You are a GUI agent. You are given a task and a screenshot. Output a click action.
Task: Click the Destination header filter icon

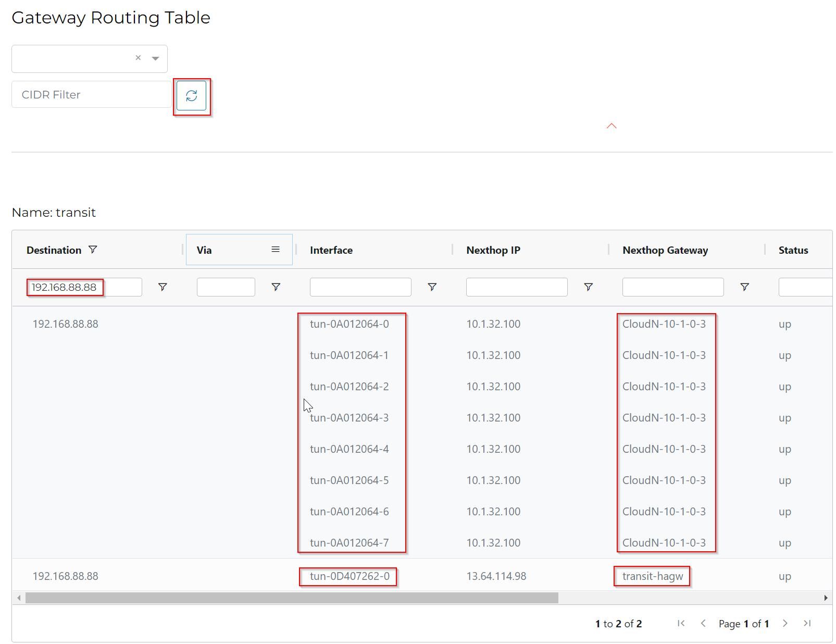click(x=93, y=250)
